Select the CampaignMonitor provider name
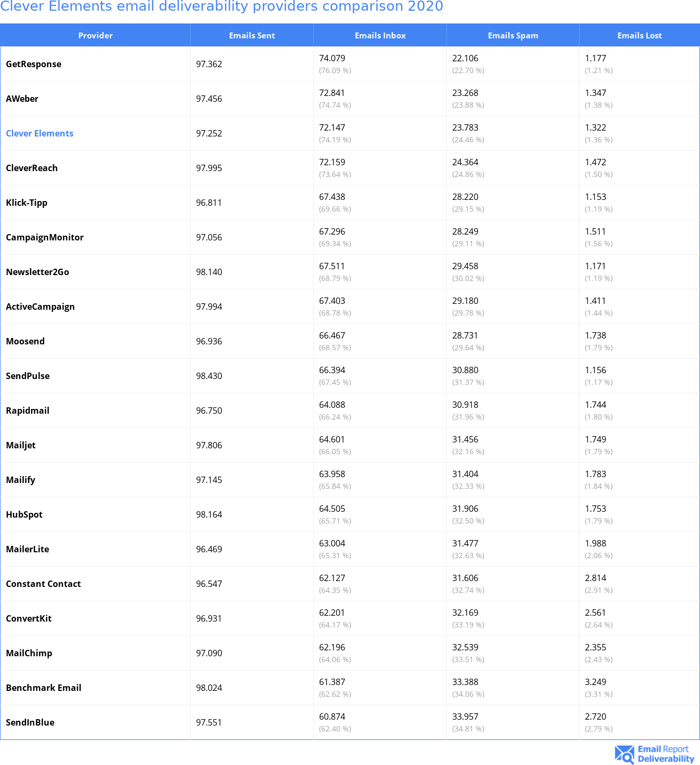Image resolution: width=700 pixels, height=765 pixels. point(45,237)
